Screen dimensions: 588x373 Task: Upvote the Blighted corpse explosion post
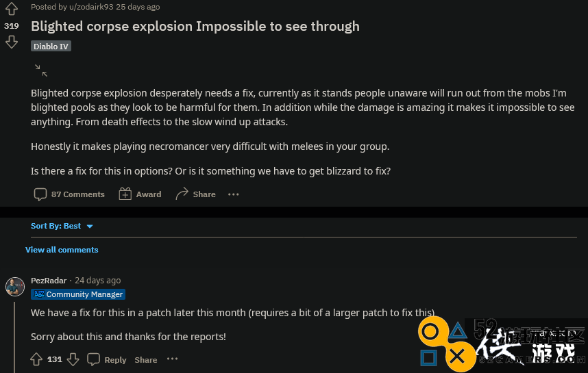pos(11,9)
